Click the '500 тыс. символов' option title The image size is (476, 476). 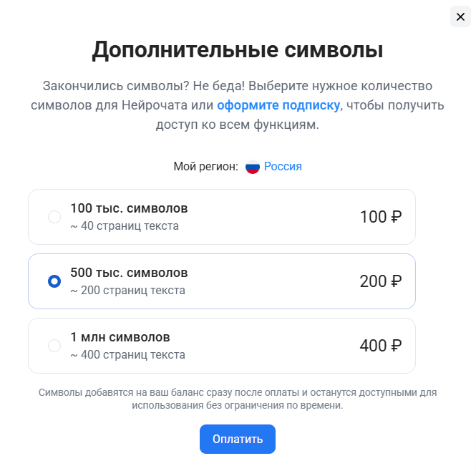click(129, 273)
